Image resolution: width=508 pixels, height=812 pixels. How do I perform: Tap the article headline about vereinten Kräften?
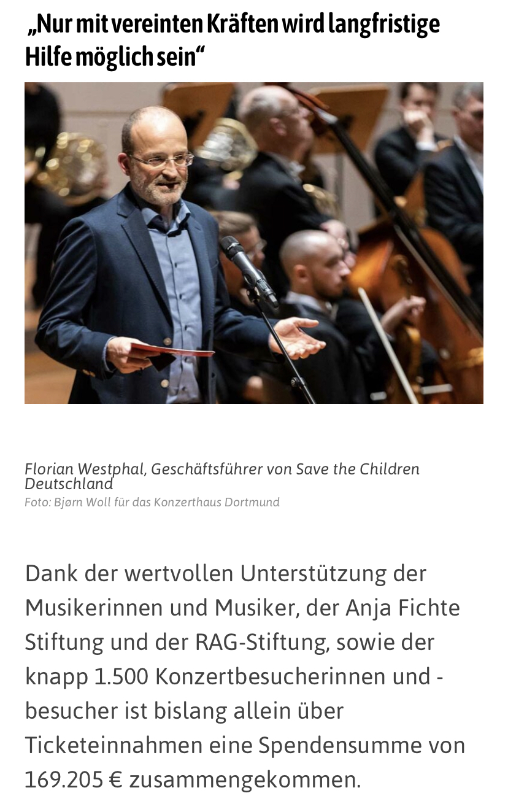click(x=232, y=41)
